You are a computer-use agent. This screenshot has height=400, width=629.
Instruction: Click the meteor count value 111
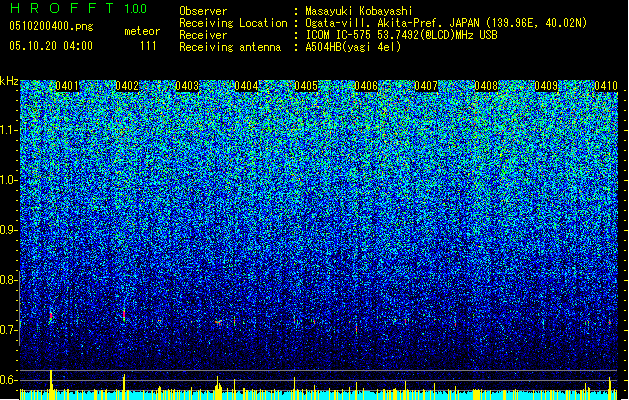click(148, 45)
